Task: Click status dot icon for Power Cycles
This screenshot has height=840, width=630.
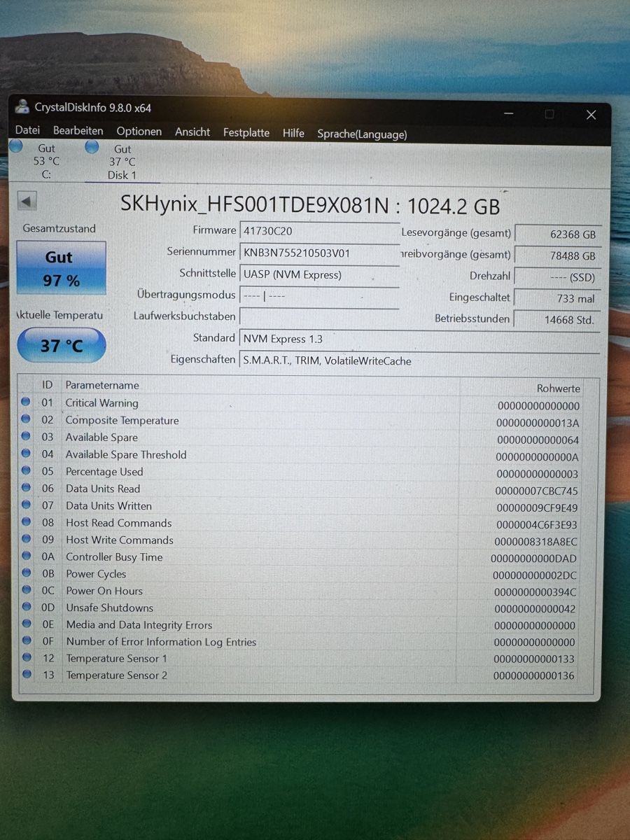Action: tap(26, 573)
